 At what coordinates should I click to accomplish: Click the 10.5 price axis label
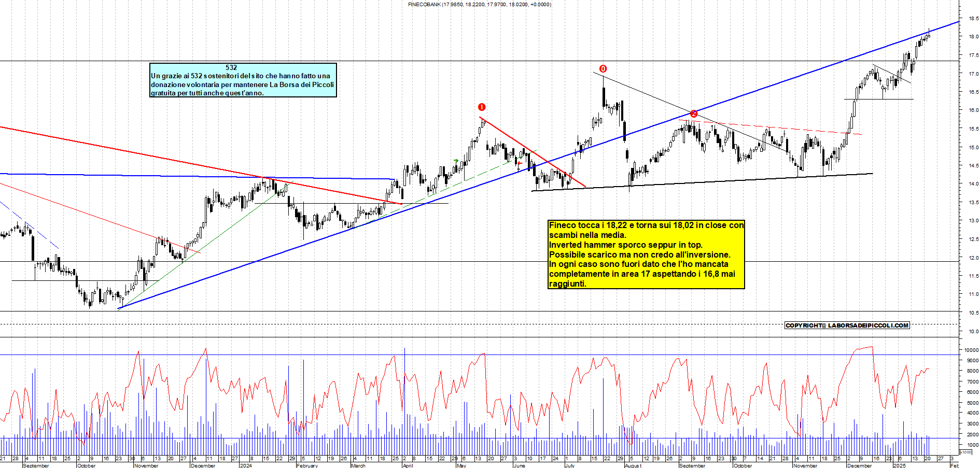coord(973,313)
